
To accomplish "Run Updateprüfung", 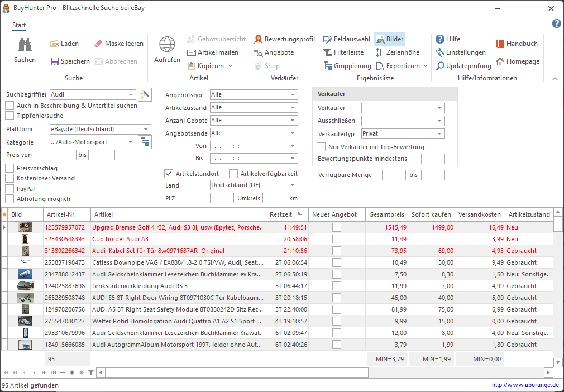I will coord(463,66).
